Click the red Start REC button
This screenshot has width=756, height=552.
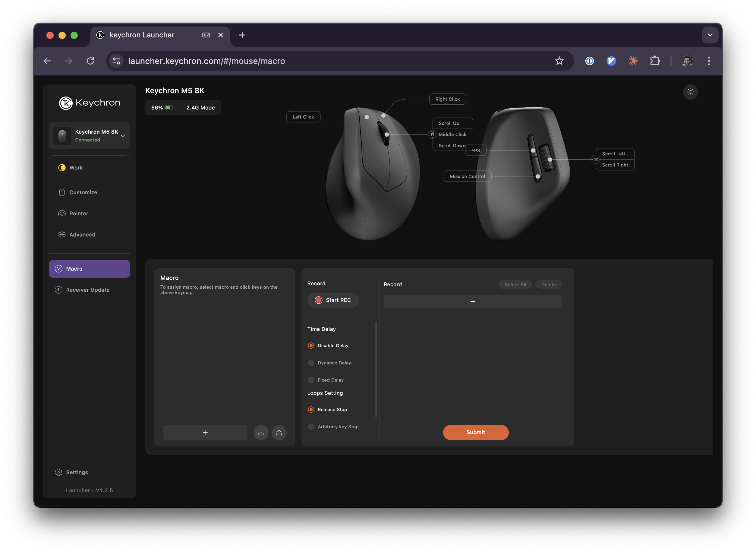tap(333, 300)
